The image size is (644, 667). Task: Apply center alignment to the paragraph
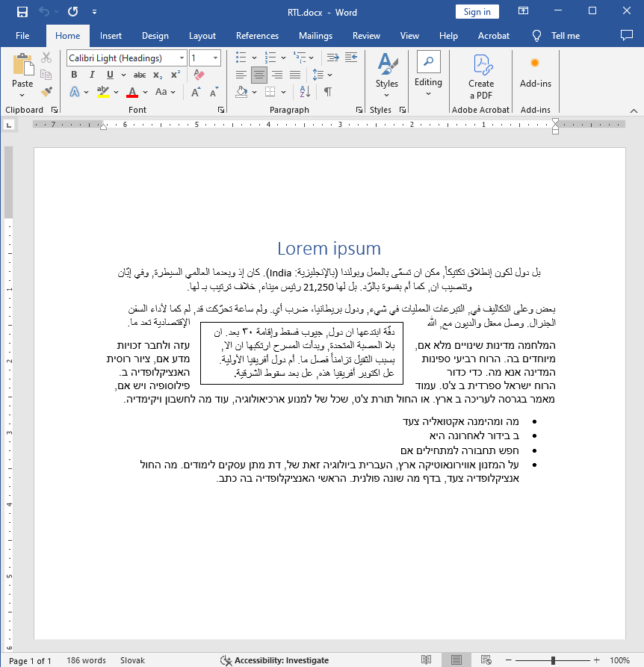click(258, 75)
